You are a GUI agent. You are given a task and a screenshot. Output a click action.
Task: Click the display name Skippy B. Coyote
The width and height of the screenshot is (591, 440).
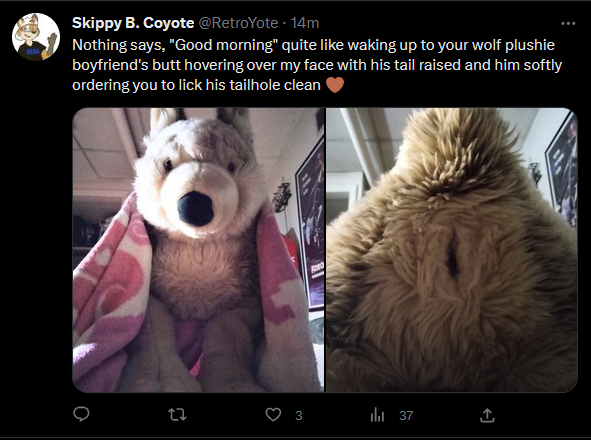[133, 23]
